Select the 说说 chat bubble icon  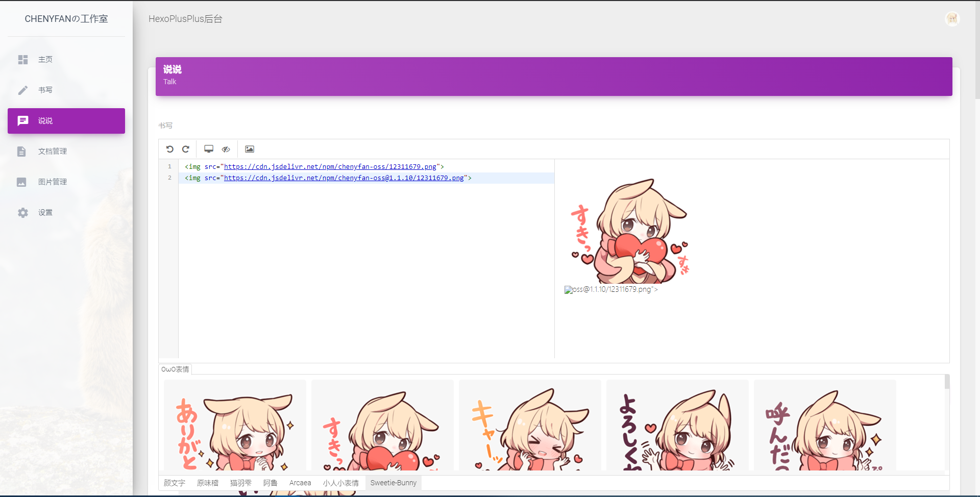pos(23,120)
